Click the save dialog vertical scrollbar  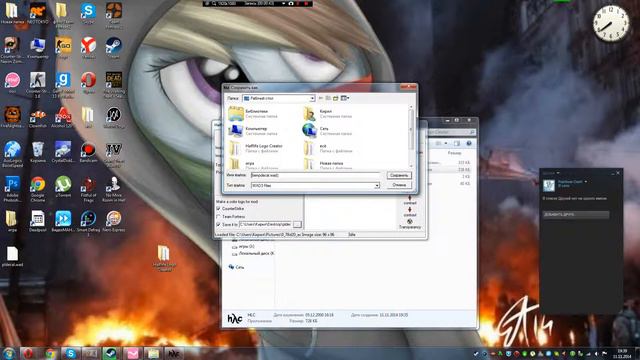(x=411, y=136)
